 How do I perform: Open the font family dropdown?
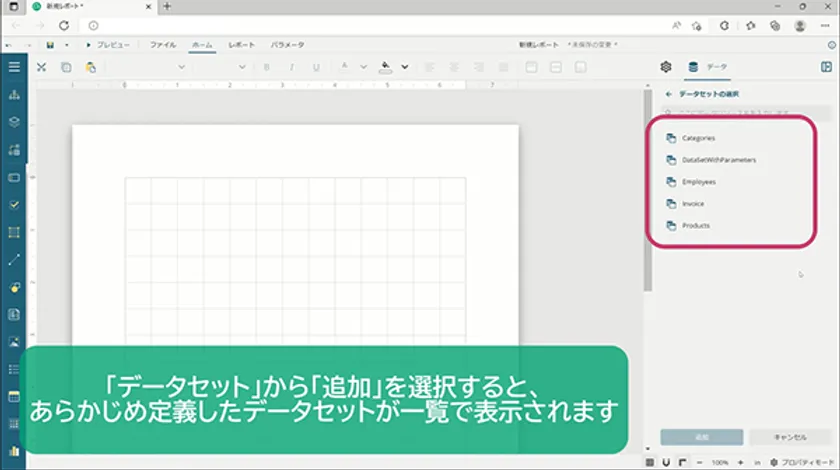point(150,67)
